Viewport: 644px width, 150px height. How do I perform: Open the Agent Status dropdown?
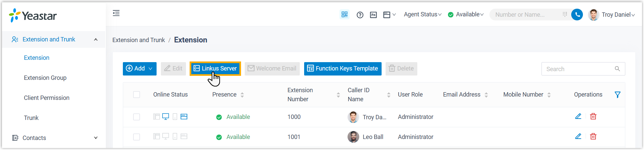[422, 14]
